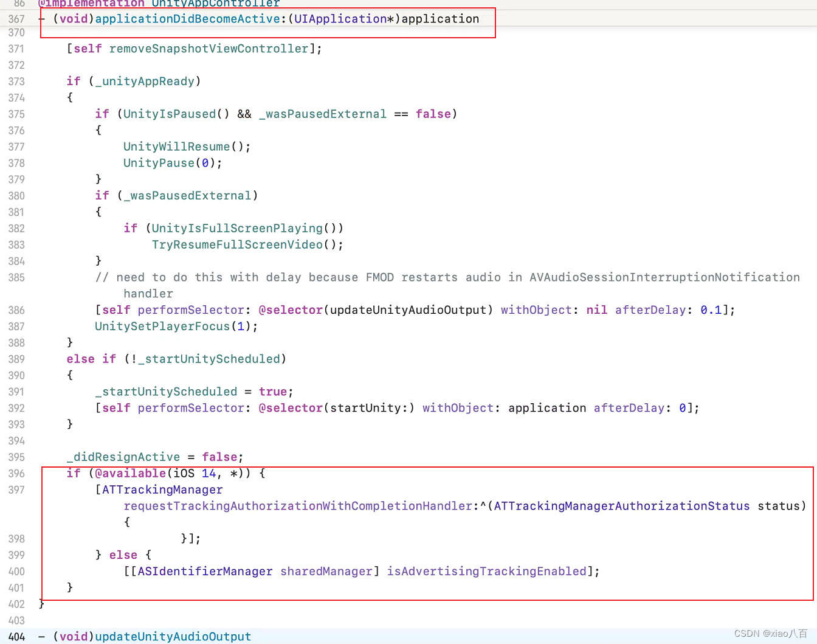Click updateUnityAudioOutput inside the @selector call
The height and width of the screenshot is (644, 817).
click(x=408, y=310)
